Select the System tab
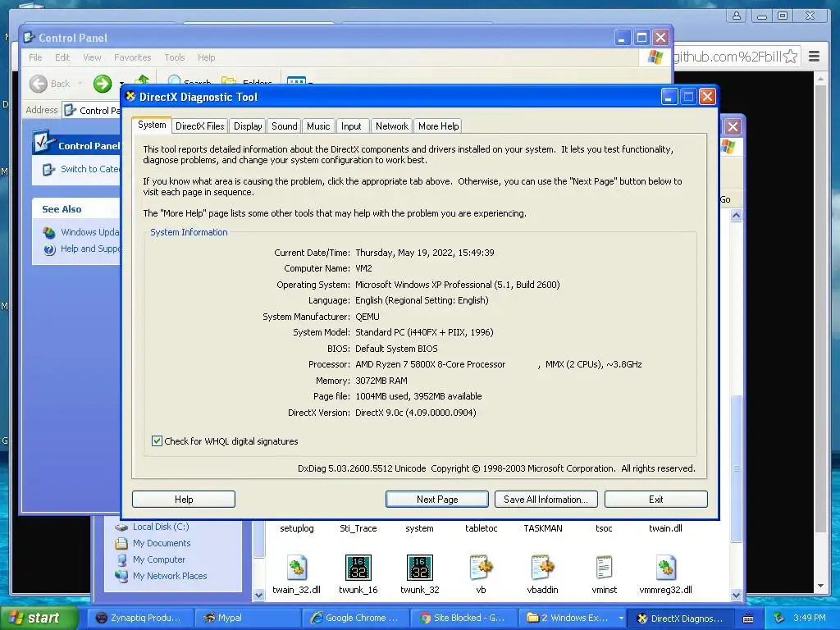 (152, 125)
